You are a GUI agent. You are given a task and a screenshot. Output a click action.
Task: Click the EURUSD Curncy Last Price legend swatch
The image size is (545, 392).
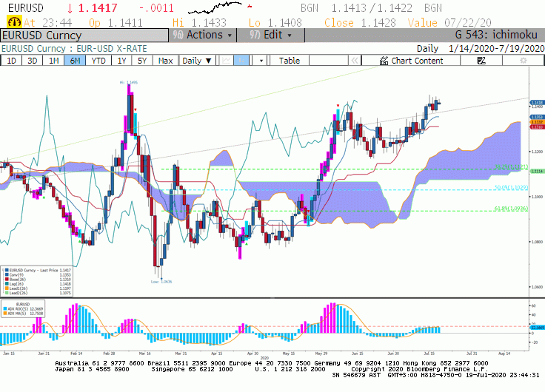pos(7,270)
